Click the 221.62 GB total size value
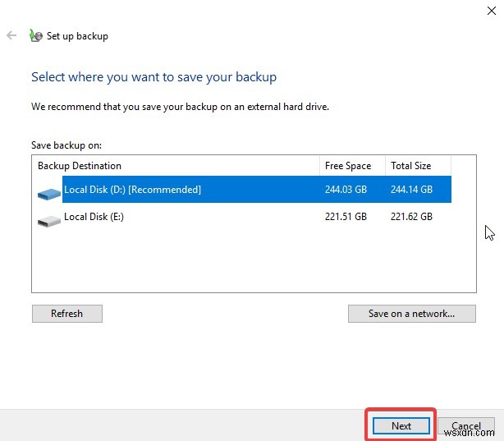This screenshot has height=441, width=504. pyautogui.click(x=411, y=217)
